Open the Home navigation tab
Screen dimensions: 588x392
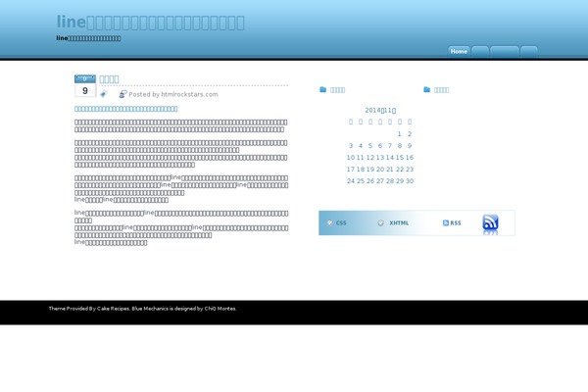point(459,51)
